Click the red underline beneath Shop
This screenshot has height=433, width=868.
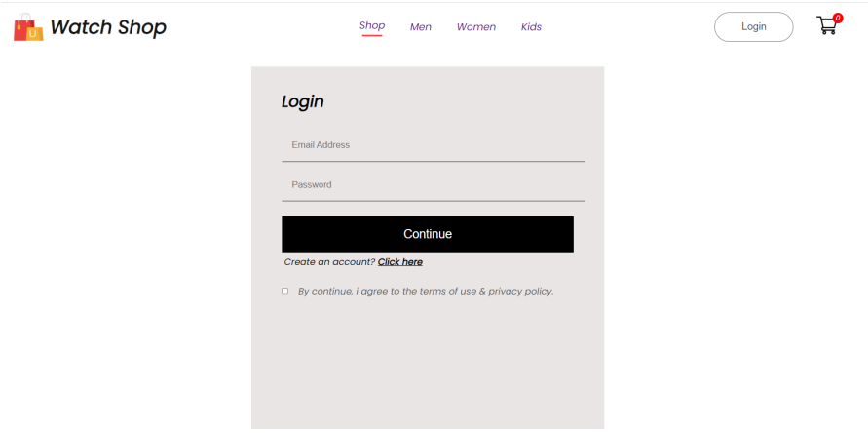pos(372,35)
